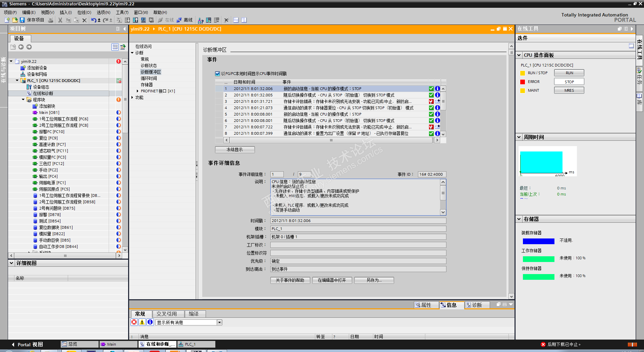Open the 在线(O) menu
The height and width of the screenshot is (352, 644).
pos(84,12)
